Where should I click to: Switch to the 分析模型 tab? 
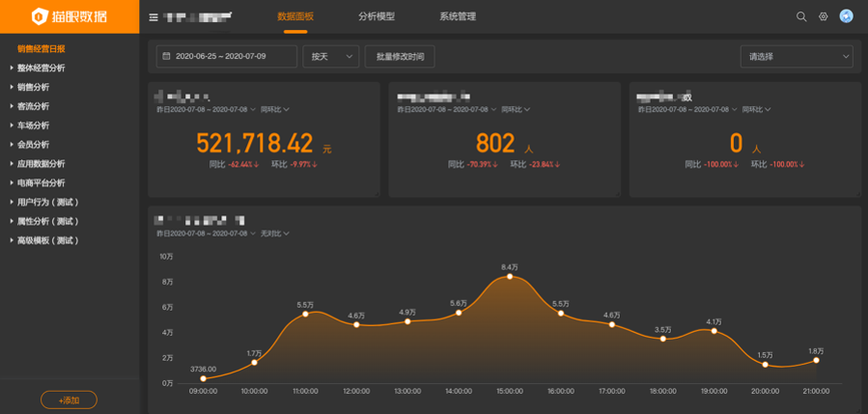point(376,16)
